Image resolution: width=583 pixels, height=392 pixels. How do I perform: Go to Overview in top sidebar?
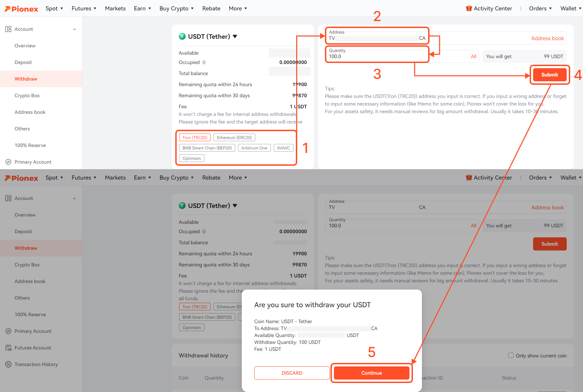point(25,46)
